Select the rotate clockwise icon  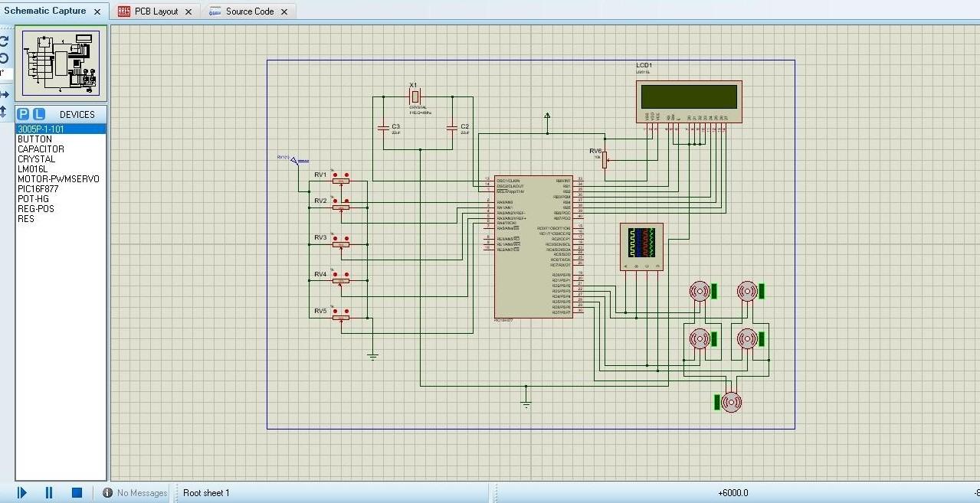click(x=5, y=42)
